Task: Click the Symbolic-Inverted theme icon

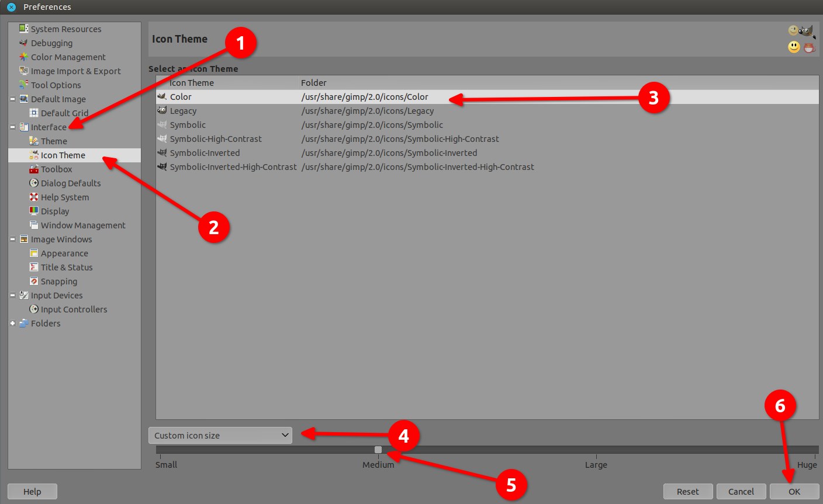Action: tap(162, 152)
